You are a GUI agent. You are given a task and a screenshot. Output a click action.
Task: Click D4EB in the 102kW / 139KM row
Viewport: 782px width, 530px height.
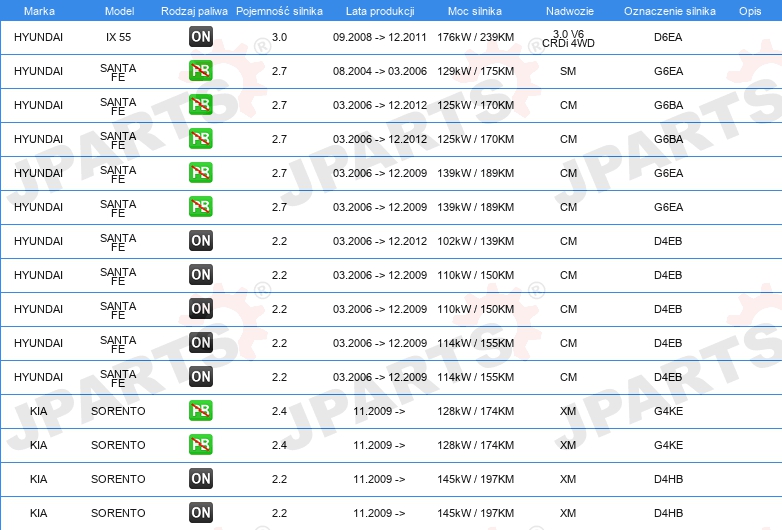point(668,241)
